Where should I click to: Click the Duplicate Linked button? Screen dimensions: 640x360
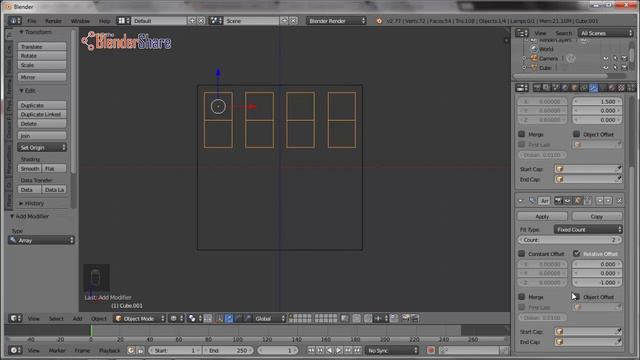[42, 114]
